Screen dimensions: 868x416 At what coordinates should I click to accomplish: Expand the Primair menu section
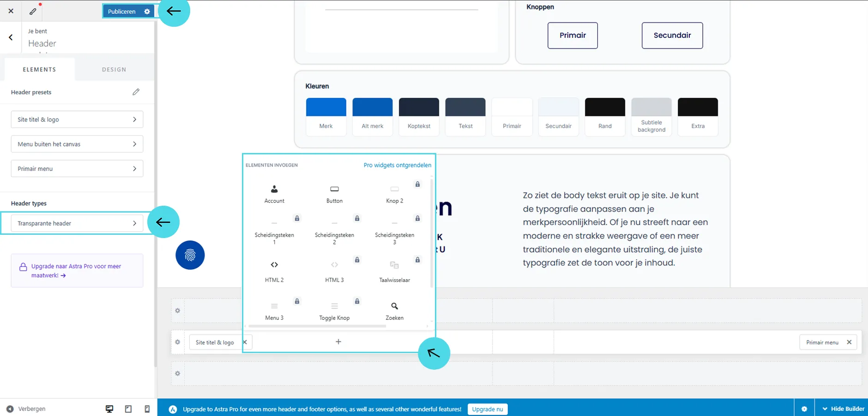77,169
